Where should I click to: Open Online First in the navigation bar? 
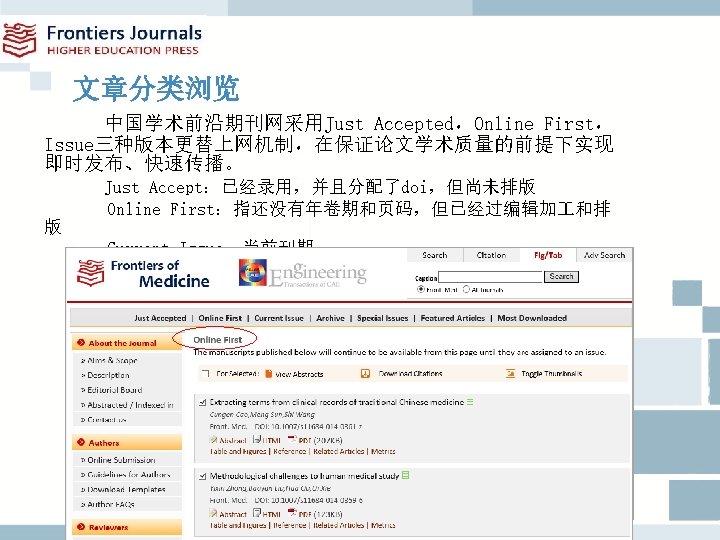pos(220,318)
